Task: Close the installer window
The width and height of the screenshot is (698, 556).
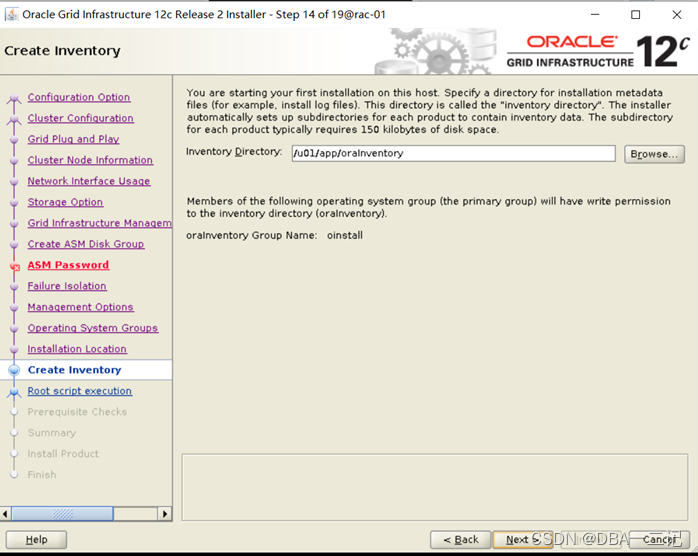Action: coord(677,15)
